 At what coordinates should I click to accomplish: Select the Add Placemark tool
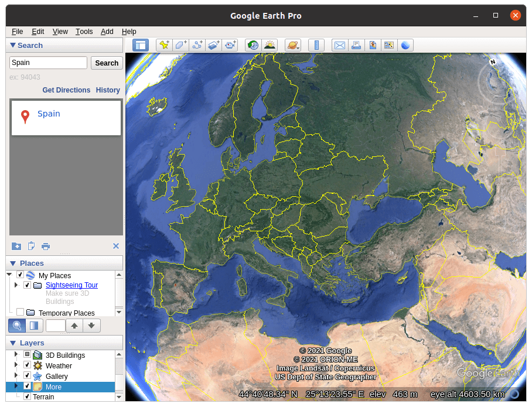pos(165,45)
